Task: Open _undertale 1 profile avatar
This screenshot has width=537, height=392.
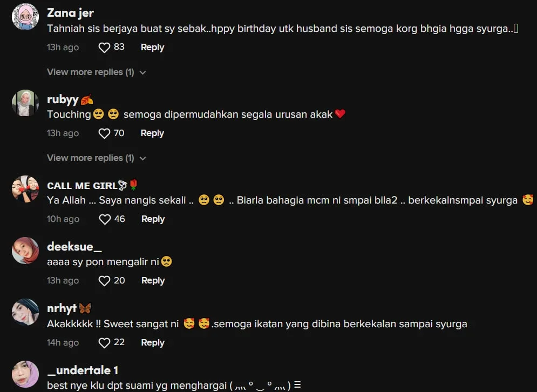Action: pyautogui.click(x=25, y=374)
